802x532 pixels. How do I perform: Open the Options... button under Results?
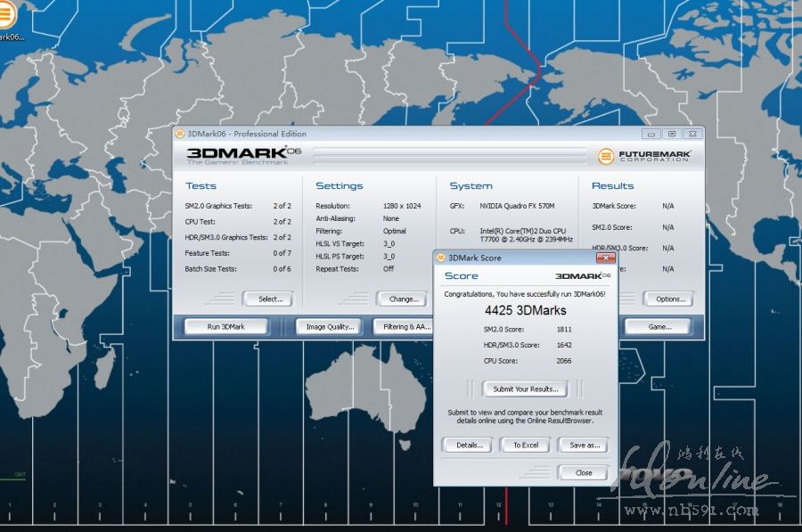pos(667,299)
